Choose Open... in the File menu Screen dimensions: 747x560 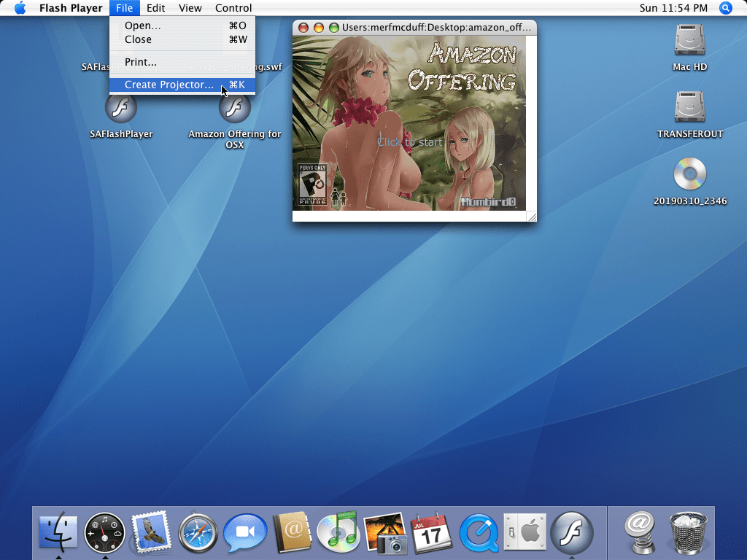click(x=143, y=26)
